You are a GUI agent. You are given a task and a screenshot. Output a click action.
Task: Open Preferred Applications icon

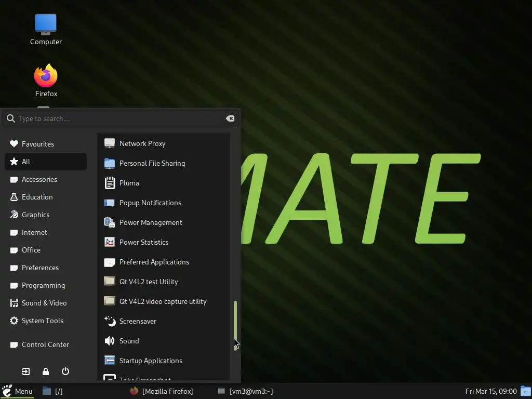[109, 262]
